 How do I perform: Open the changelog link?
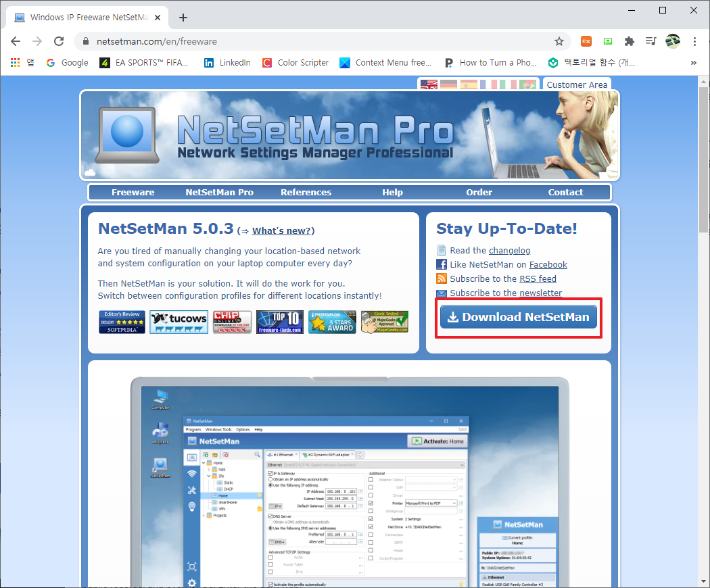tap(509, 250)
